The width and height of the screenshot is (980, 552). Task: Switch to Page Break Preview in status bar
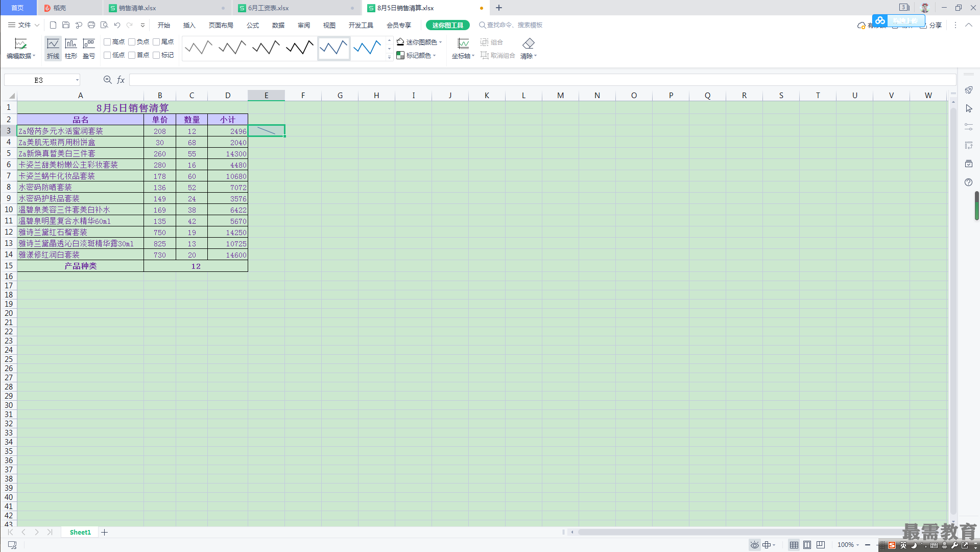tap(820, 545)
